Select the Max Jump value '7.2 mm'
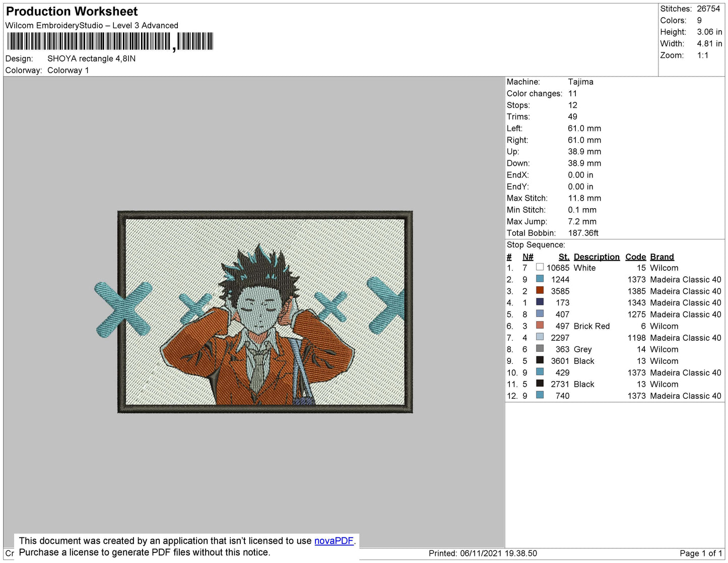Screen dimensions: 728x563 pyautogui.click(x=582, y=221)
